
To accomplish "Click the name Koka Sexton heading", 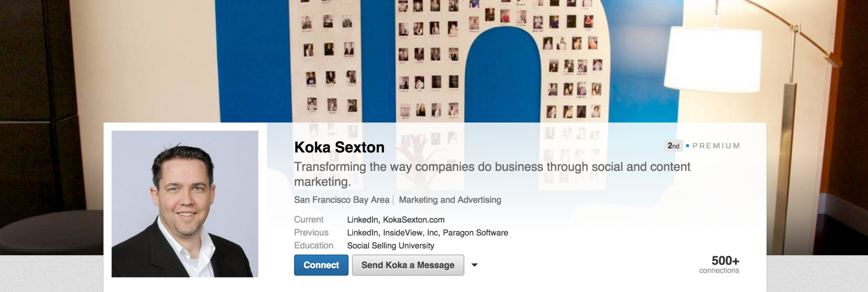I will [339, 147].
